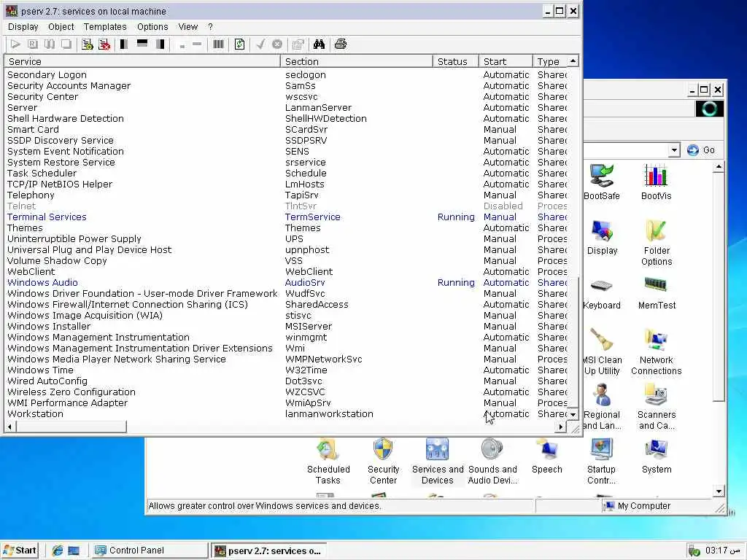The width and height of the screenshot is (747, 560).
Task: Click the install service document-gear icon
Action: pyautogui.click(x=88, y=44)
